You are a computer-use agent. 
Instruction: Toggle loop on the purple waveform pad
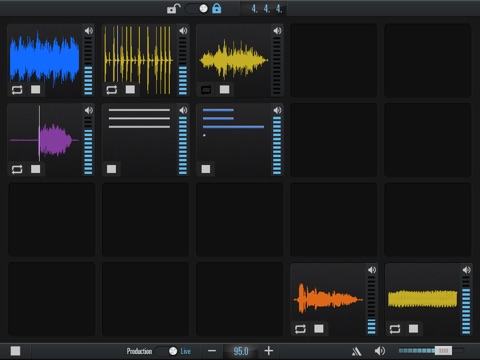pos(17,169)
